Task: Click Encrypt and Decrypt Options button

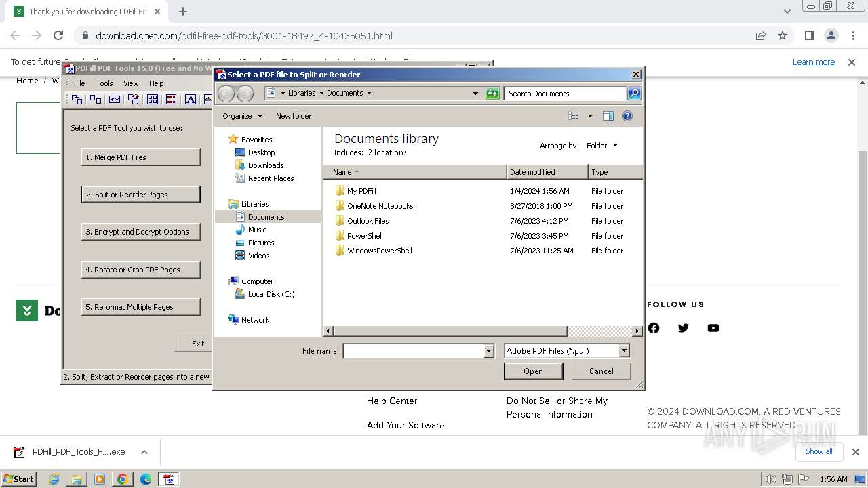Action: click(141, 232)
